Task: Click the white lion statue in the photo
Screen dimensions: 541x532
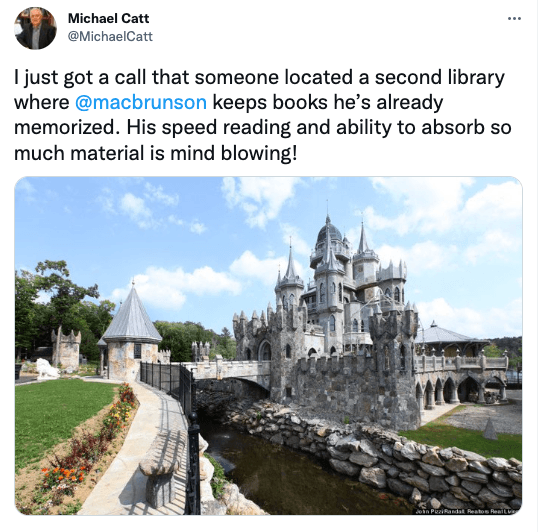Action: [x=47, y=368]
